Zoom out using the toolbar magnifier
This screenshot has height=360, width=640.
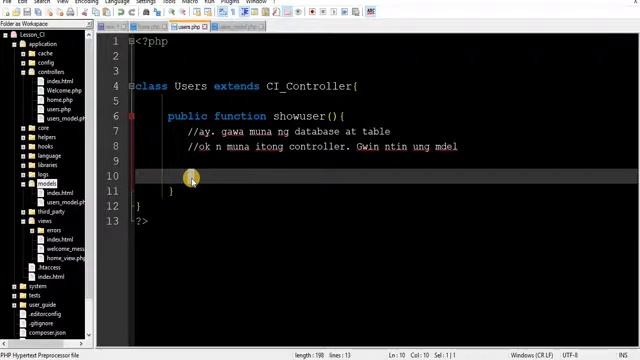(183, 12)
